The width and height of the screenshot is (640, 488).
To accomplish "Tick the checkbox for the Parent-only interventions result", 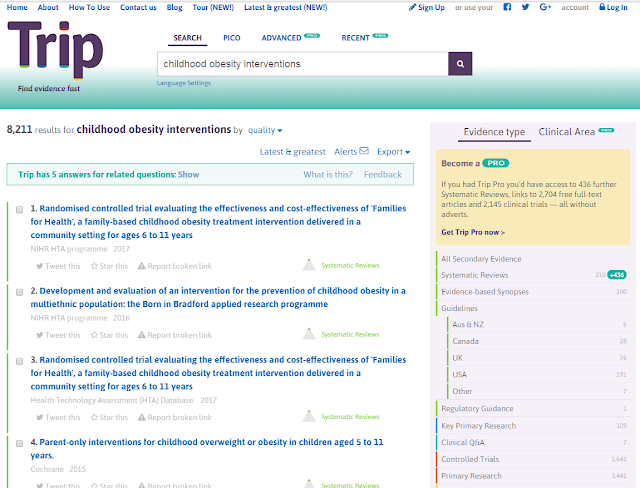I will (19, 444).
